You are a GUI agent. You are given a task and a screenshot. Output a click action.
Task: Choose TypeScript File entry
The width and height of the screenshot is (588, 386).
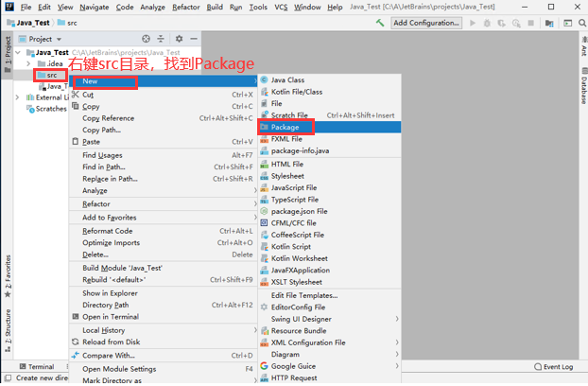coord(329,200)
